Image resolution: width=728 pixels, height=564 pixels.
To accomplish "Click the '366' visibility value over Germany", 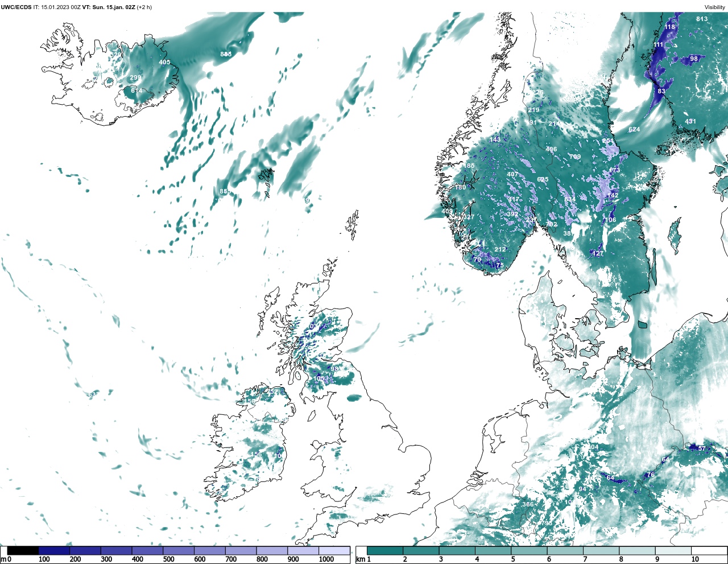I will (528, 505).
